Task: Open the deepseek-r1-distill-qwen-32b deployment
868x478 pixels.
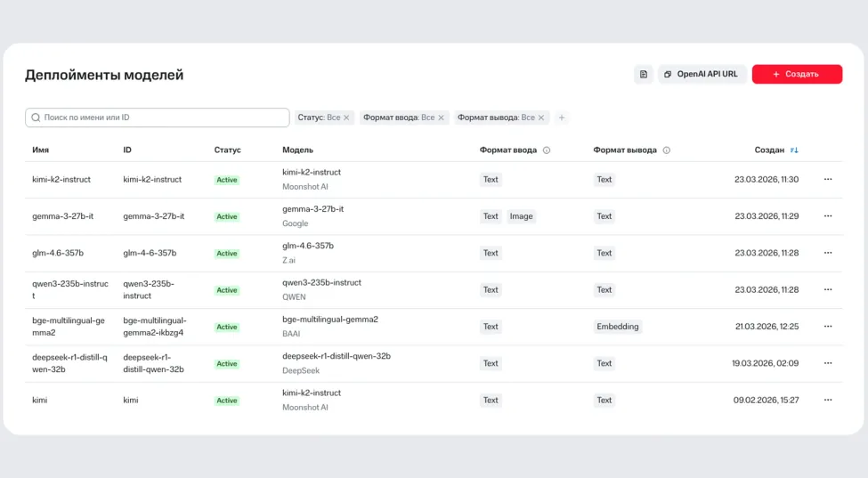Action: pyautogui.click(x=69, y=363)
